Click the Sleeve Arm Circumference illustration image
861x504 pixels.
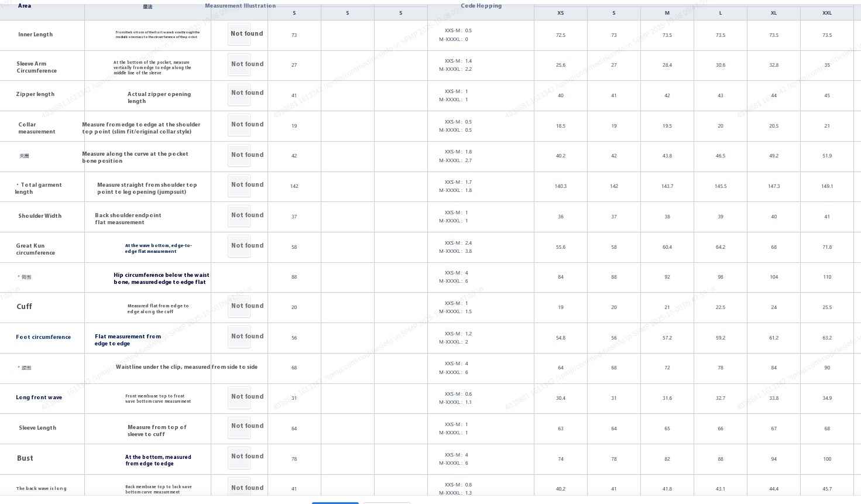click(239, 65)
